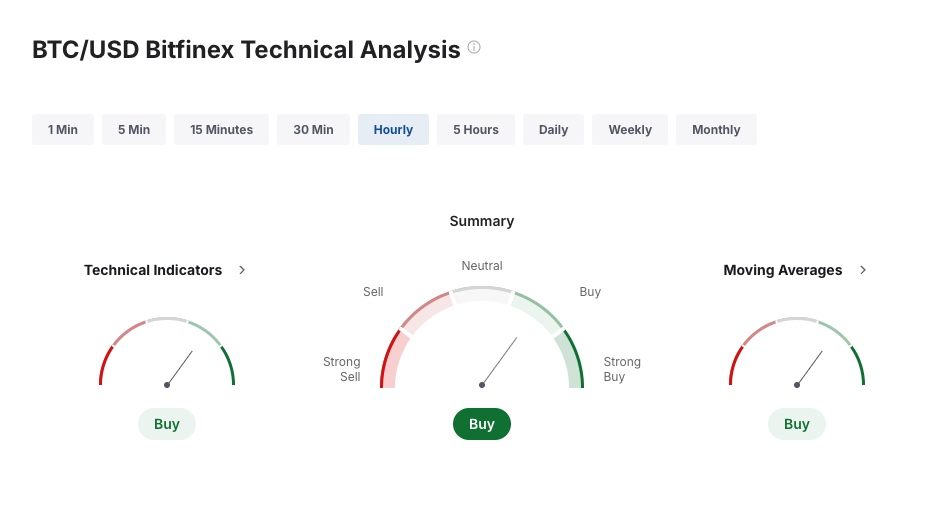Click the info icon beside the title
Image resolution: width=942 pixels, height=522 pixels.
pyautogui.click(x=474, y=47)
